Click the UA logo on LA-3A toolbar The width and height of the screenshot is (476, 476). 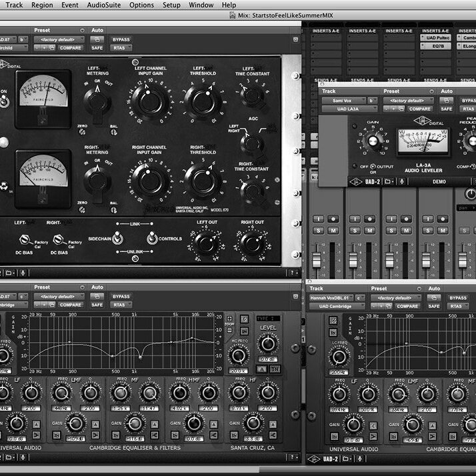pyautogui.click(x=355, y=181)
